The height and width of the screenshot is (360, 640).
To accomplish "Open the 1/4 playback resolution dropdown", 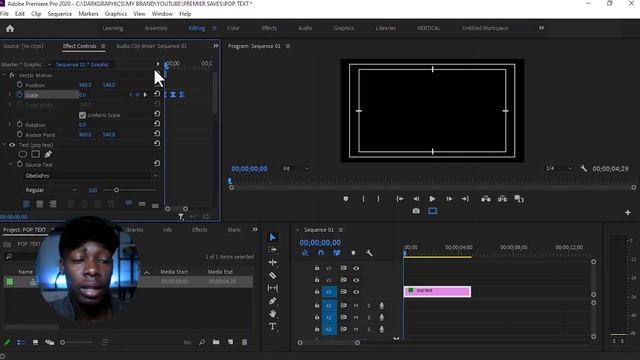I will 558,168.
